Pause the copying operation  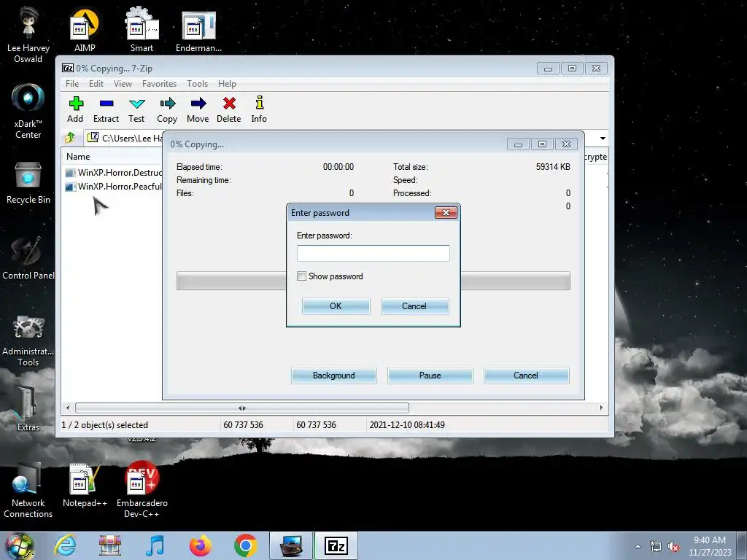click(430, 376)
